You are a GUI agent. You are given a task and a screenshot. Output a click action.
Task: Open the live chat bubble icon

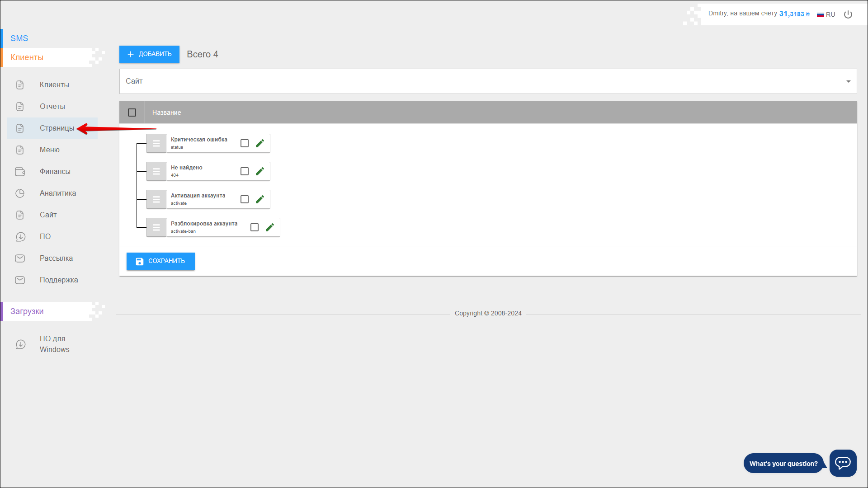(843, 463)
